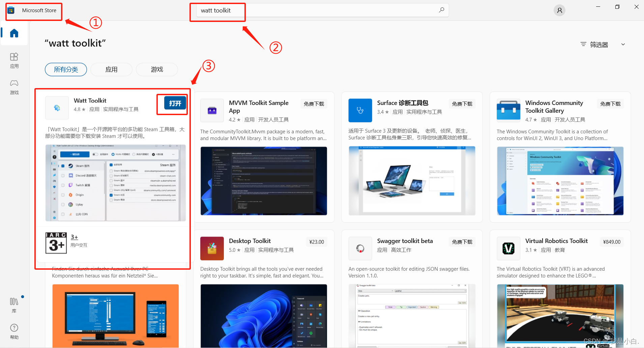Click the Desktop Toolkit app icon

212,248
